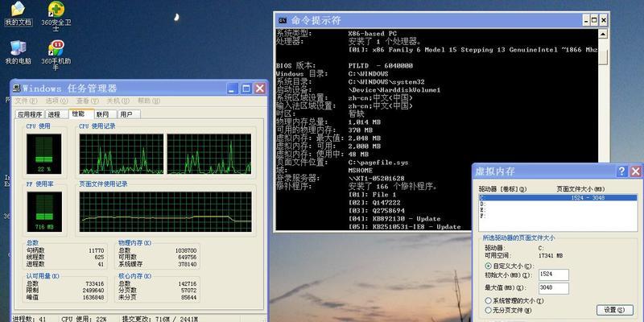Close the command prompt window
644x322 pixels.
click(x=603, y=20)
